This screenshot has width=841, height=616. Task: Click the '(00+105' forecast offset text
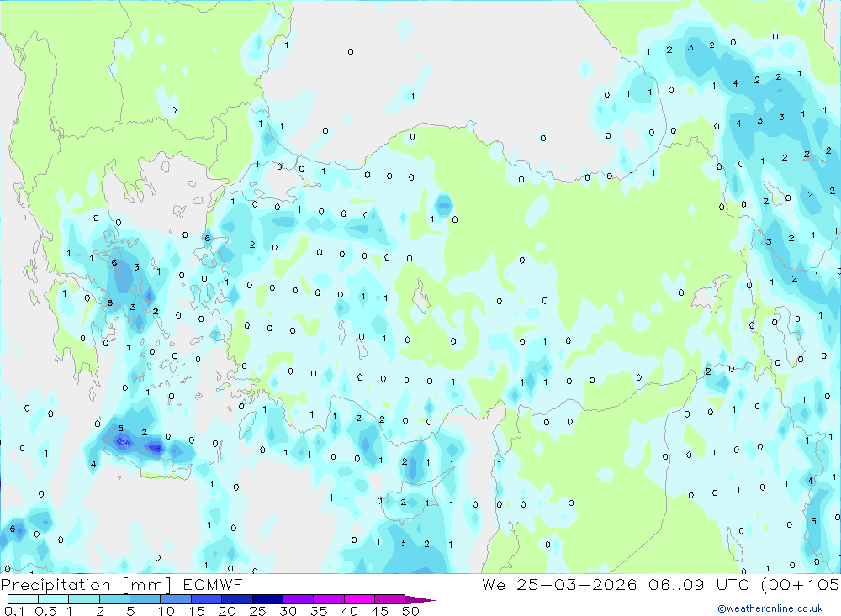coord(801,585)
